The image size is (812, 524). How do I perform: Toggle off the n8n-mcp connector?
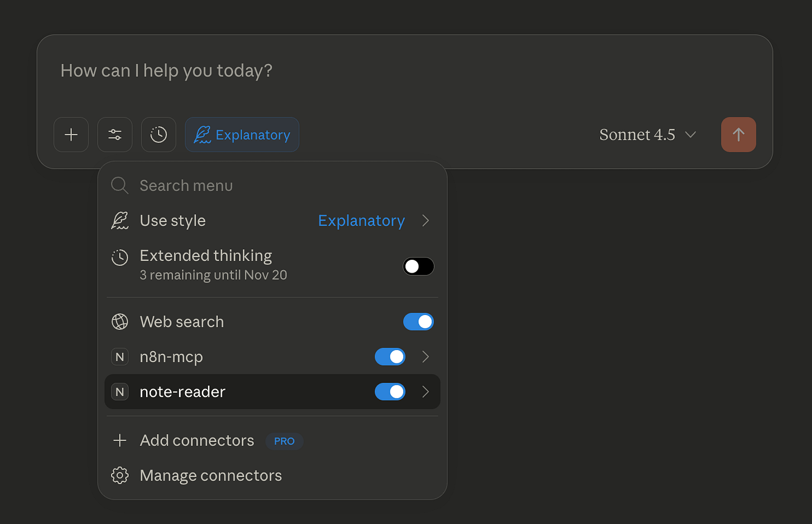(x=390, y=357)
